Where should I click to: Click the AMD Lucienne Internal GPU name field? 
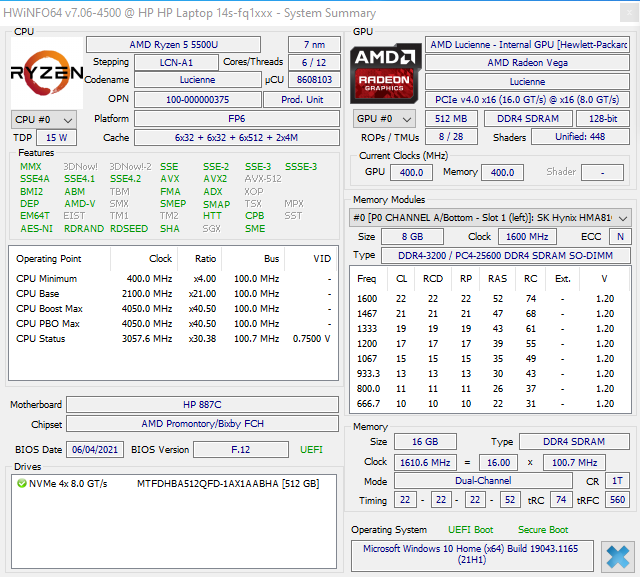527,44
